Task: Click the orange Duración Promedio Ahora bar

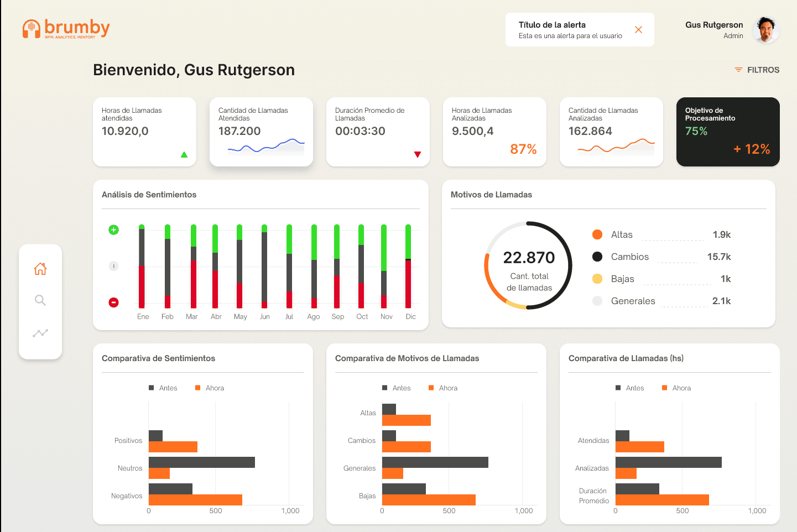Action: point(662,500)
